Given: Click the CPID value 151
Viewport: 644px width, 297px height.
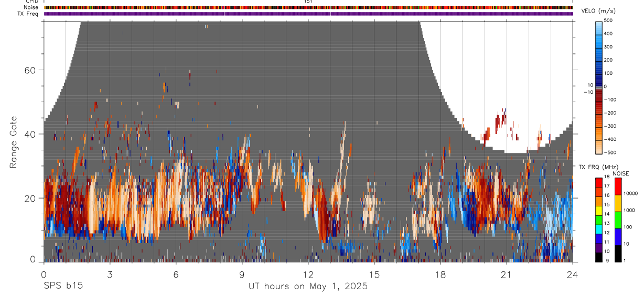Looking at the screenshot, I should (x=308, y=2).
